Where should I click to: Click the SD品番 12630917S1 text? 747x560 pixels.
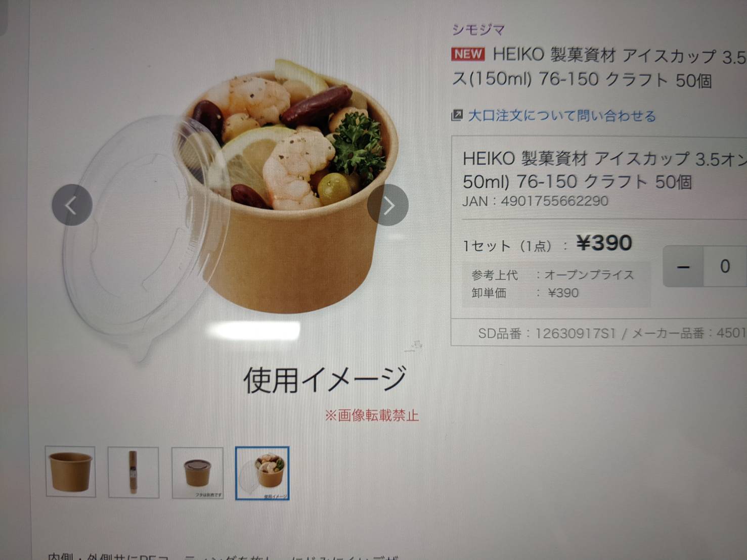[x=547, y=333]
